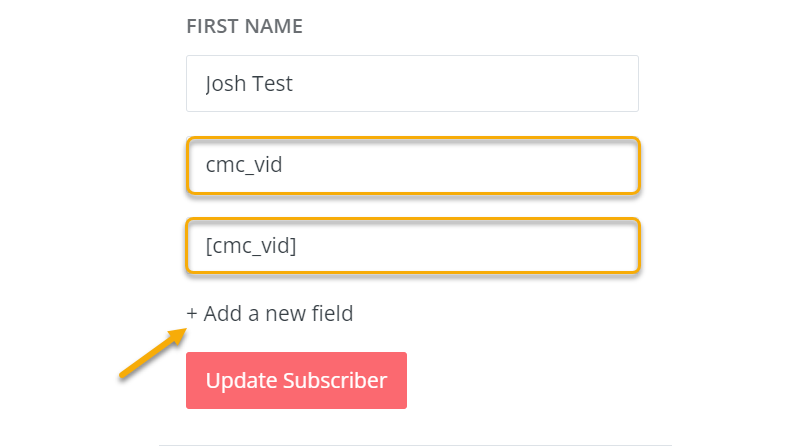Click the first orange-highlighted text box
The width and height of the screenshot is (802, 447).
point(412,165)
